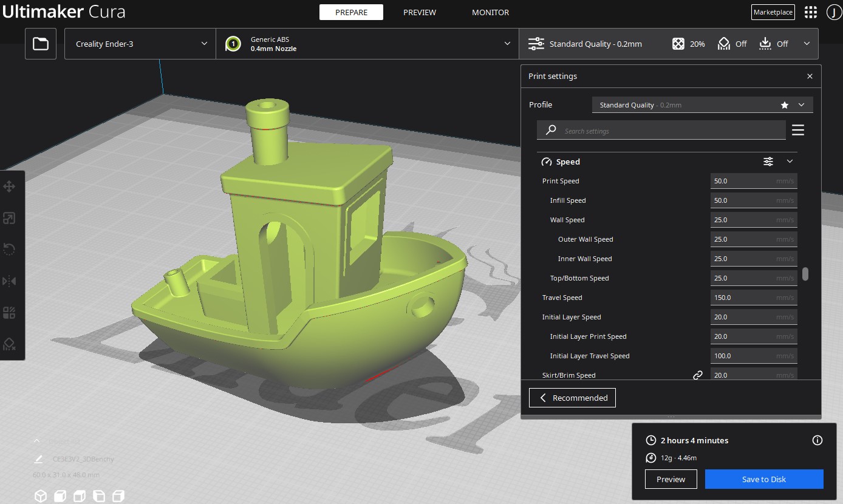Click the "2 hours 4 minutes" estimate
The image size is (843, 504).
point(694,440)
